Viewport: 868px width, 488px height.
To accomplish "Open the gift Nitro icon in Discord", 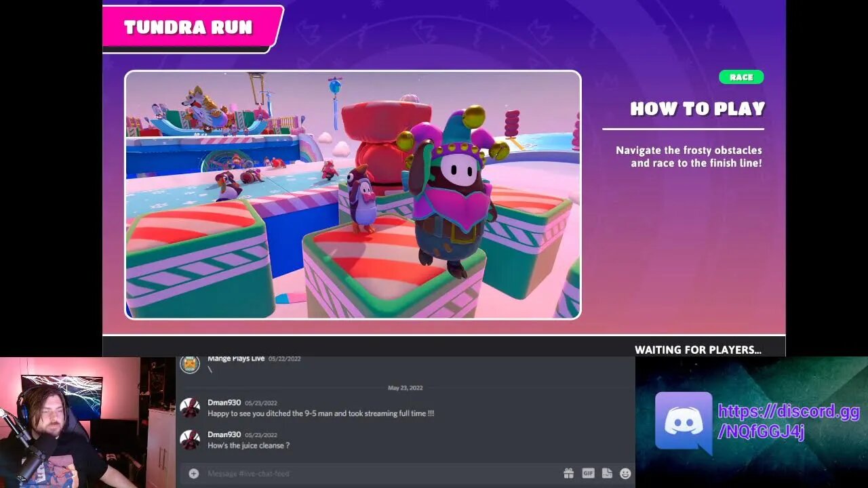I will [569, 474].
